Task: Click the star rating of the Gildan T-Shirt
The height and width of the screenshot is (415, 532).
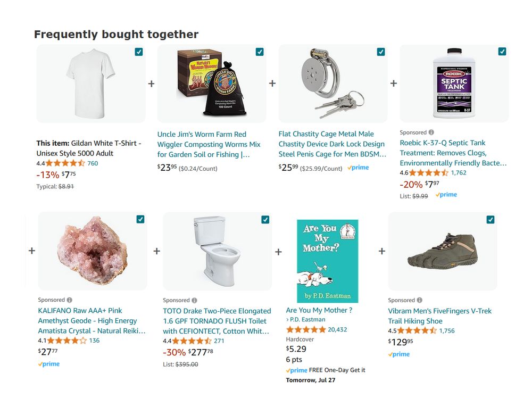Action: click(x=65, y=163)
